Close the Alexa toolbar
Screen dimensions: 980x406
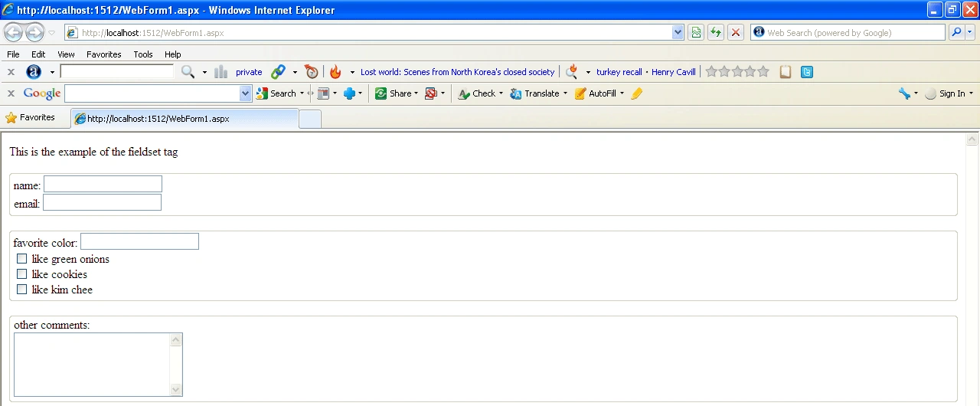[x=11, y=72]
